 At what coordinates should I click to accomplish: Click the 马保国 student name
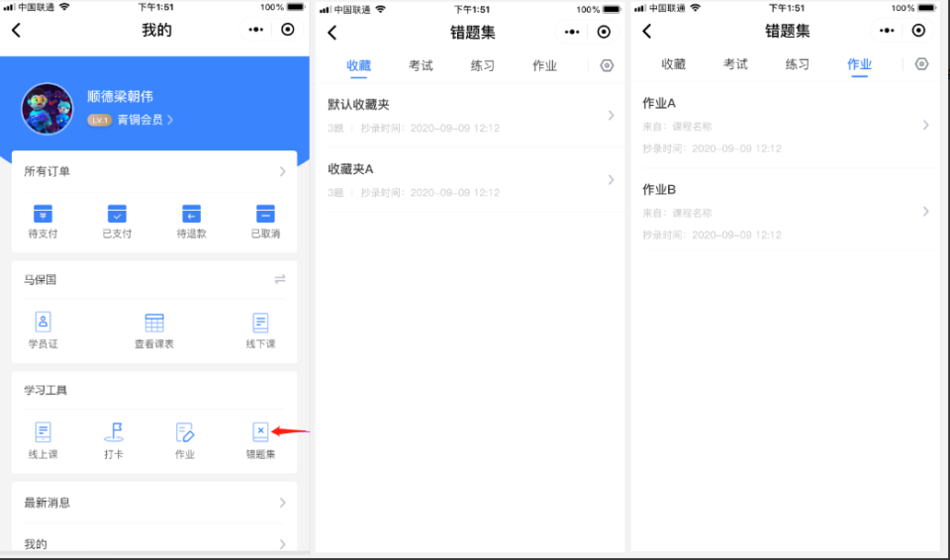pos(41,279)
